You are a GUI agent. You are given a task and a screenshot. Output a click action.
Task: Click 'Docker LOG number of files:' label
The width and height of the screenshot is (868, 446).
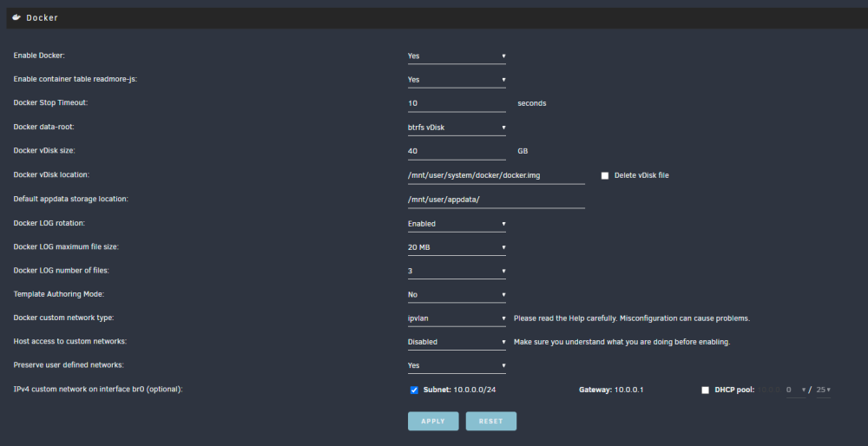pos(62,271)
